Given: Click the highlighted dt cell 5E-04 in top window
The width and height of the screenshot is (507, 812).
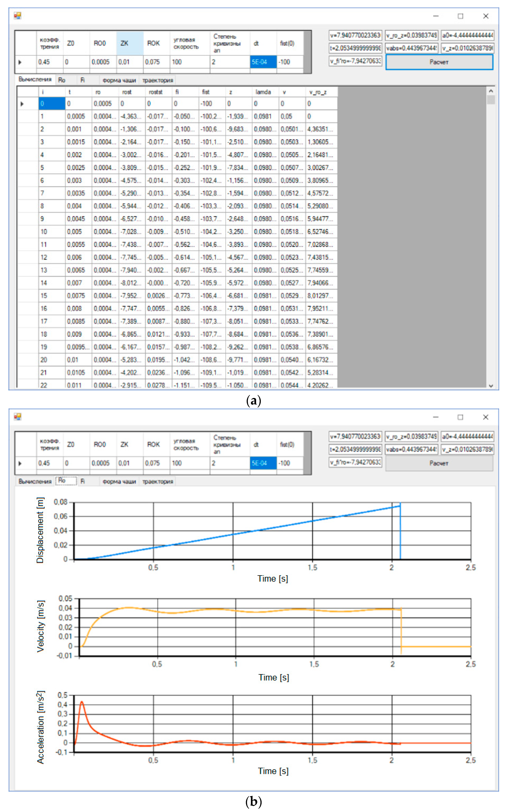Looking at the screenshot, I should pyautogui.click(x=263, y=62).
